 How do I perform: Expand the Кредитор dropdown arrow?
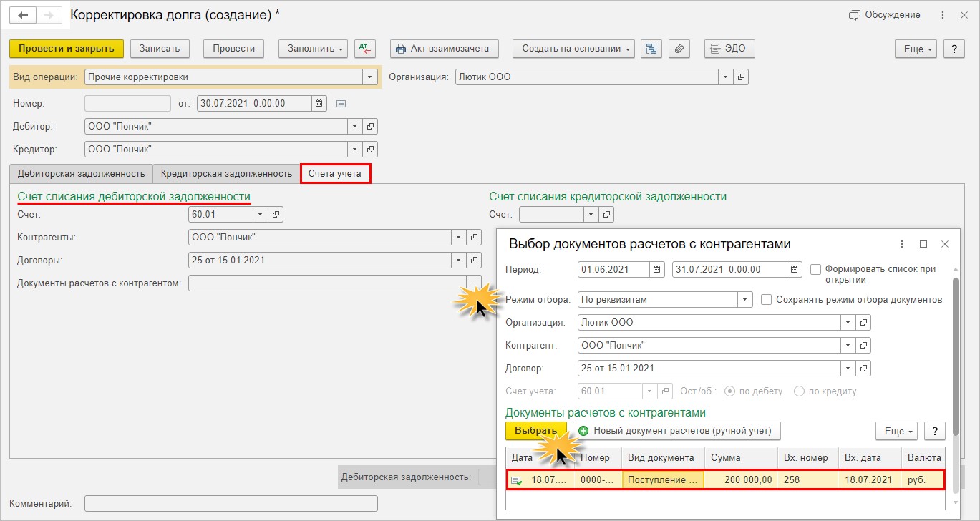pos(355,150)
